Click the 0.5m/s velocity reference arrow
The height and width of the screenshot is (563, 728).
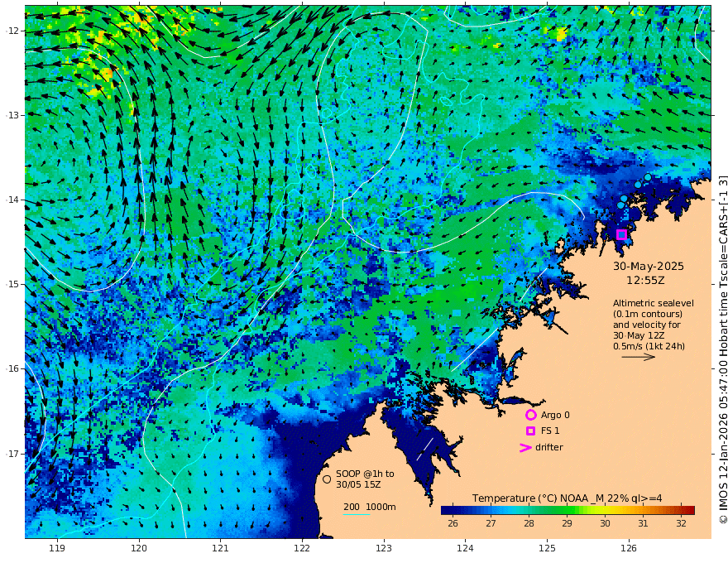(639, 357)
